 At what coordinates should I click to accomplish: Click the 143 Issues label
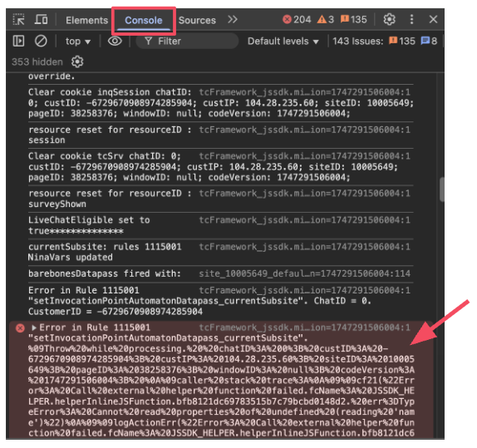pos(357,41)
